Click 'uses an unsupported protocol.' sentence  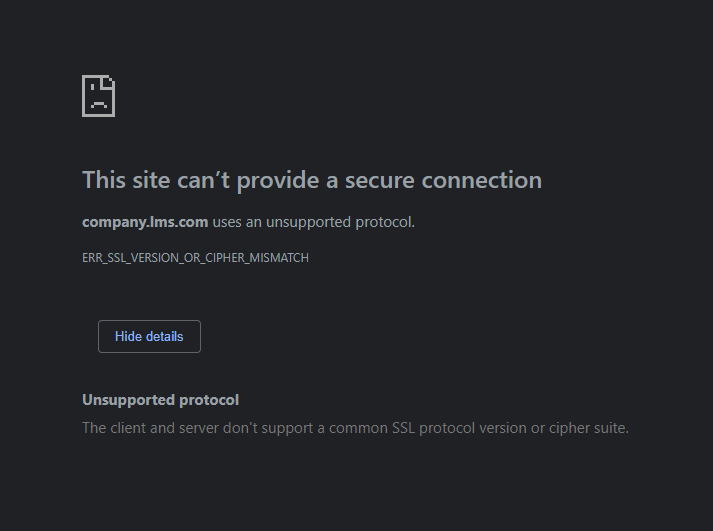[314, 222]
